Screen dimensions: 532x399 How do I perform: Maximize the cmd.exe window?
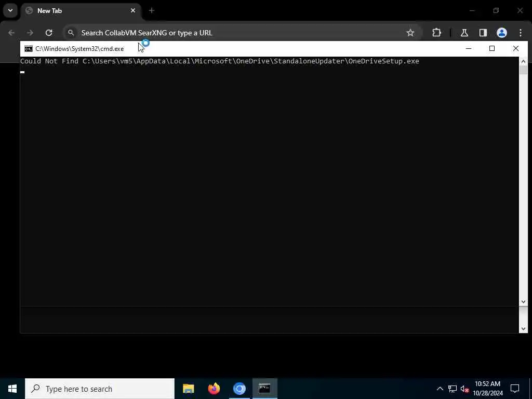(492, 48)
